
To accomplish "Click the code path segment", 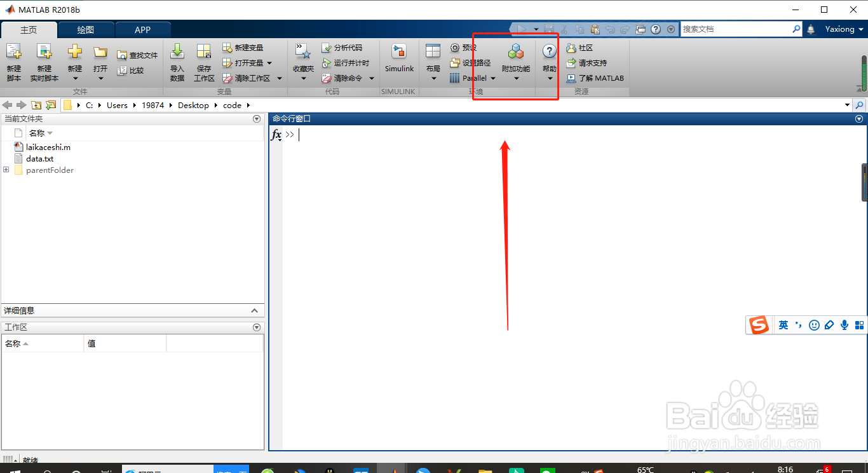I will point(232,105).
